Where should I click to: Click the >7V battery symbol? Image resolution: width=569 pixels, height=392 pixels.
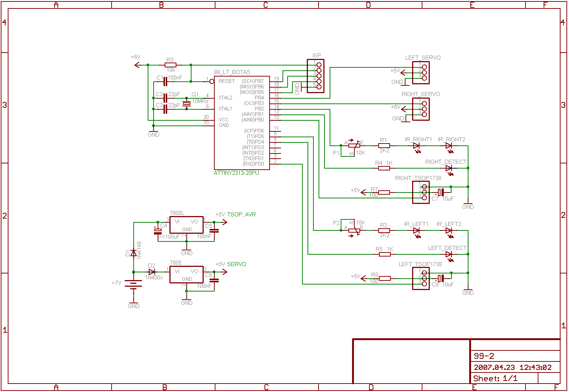[x=133, y=284]
